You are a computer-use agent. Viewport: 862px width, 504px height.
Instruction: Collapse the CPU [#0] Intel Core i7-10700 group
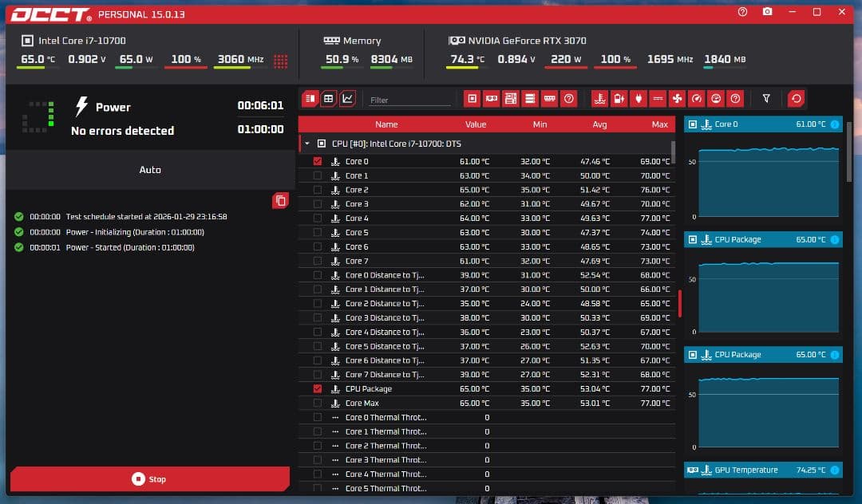tap(307, 144)
